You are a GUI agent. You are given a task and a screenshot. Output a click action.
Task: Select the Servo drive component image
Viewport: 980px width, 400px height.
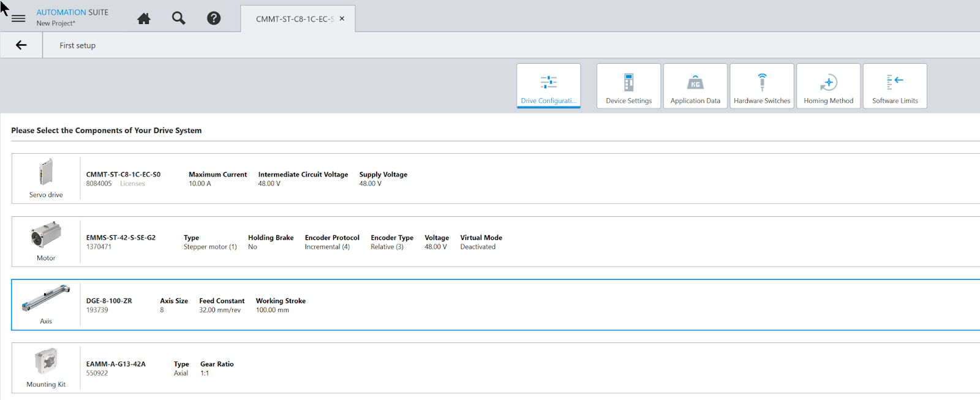click(46, 172)
